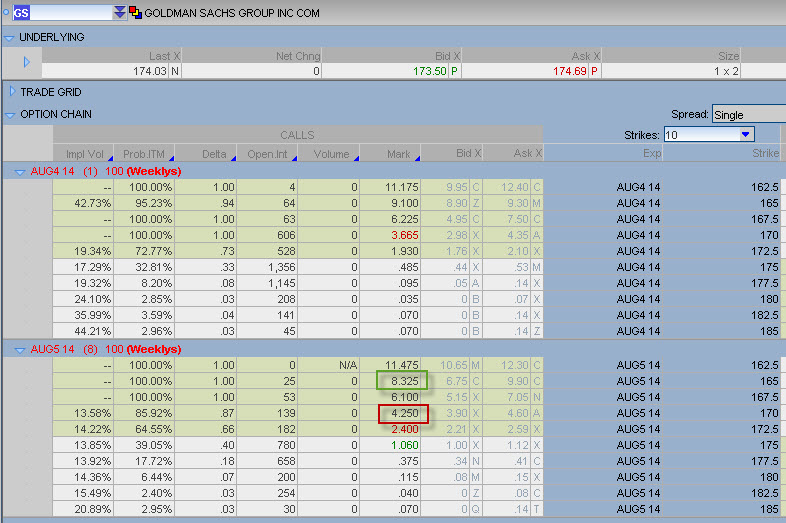Image resolution: width=786 pixels, height=523 pixels.
Task: Click the Open.Int column header
Action: [x=266, y=154]
